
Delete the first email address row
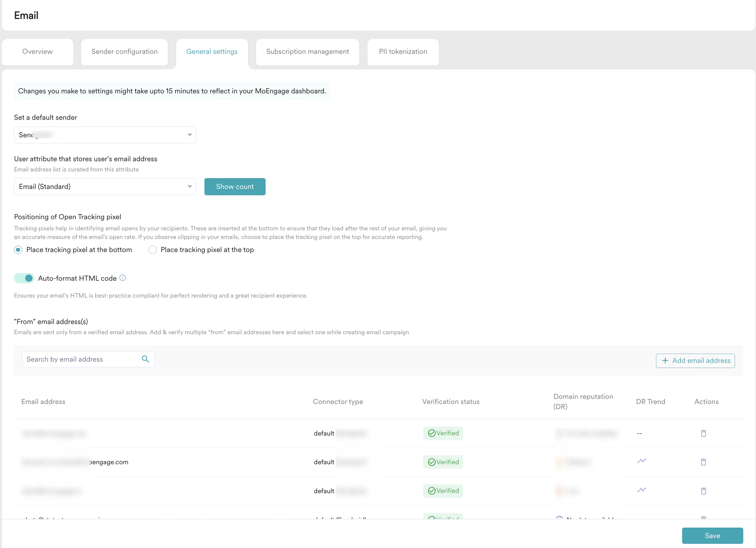(703, 433)
